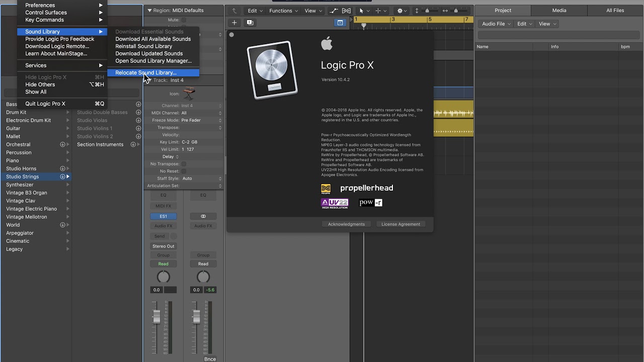The image size is (644, 362).
Task: Open the Functions dropdown menu
Action: (283, 11)
